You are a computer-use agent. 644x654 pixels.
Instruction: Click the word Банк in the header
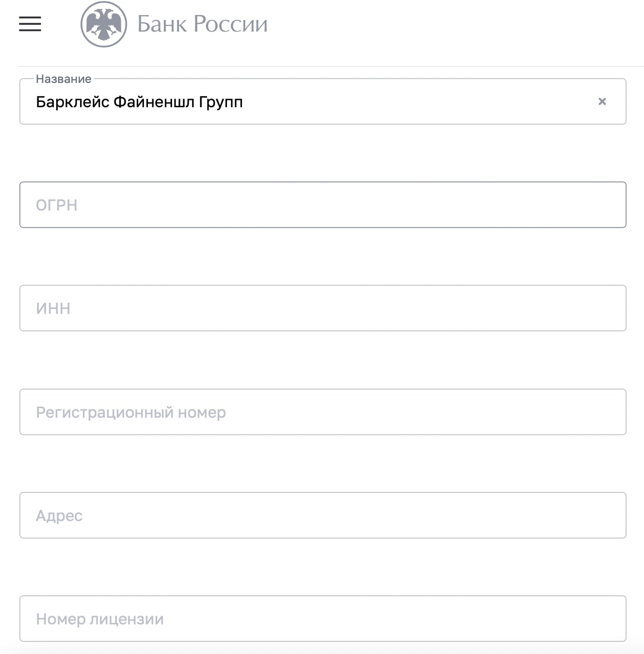162,24
